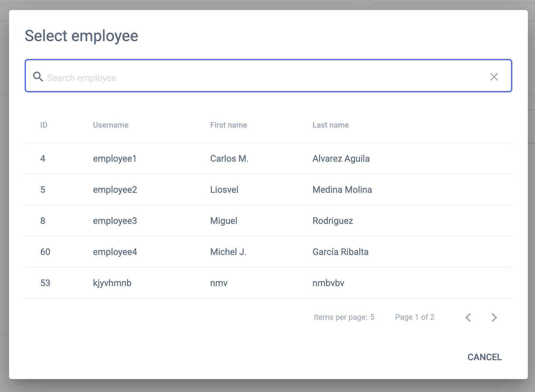Click the search magnifier icon

[x=38, y=77]
